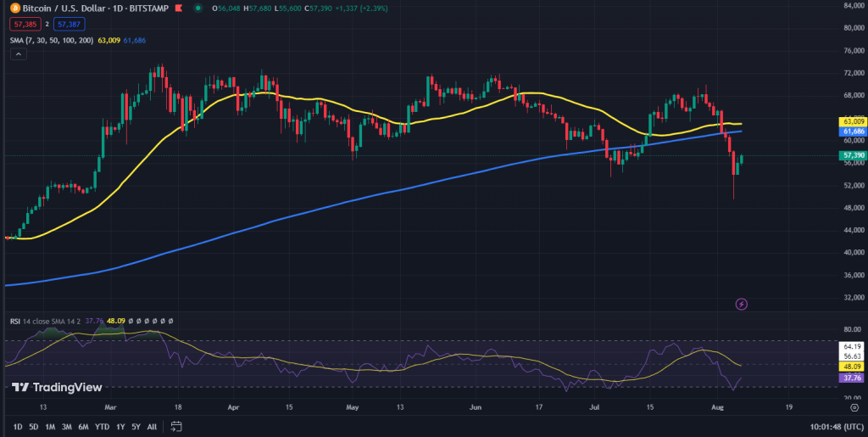Open chart settings hexagon gear icon
The image size is (868, 437).
tap(854, 407)
